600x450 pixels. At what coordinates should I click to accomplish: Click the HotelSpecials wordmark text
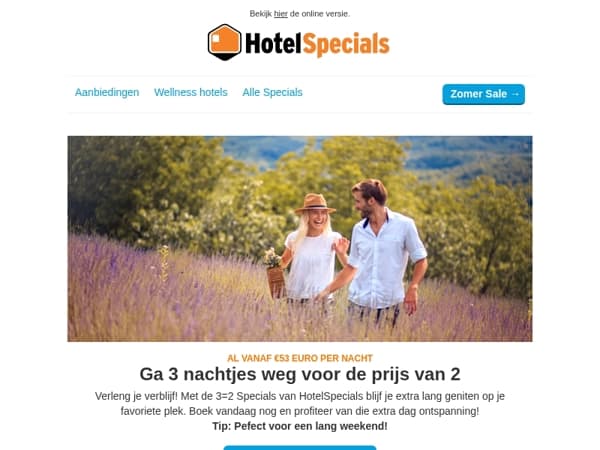coord(317,44)
